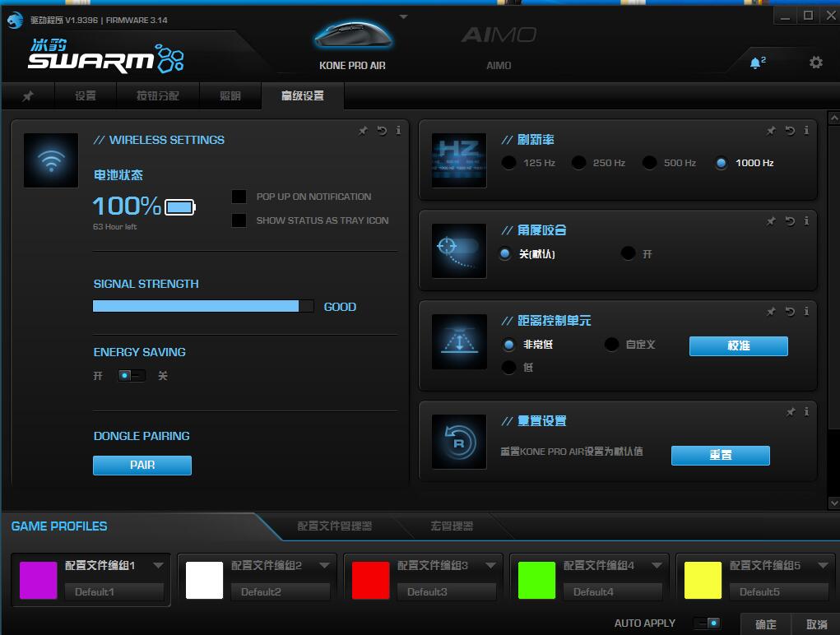Click the Default1 profile name field
840x635 pixels.
[x=114, y=591]
